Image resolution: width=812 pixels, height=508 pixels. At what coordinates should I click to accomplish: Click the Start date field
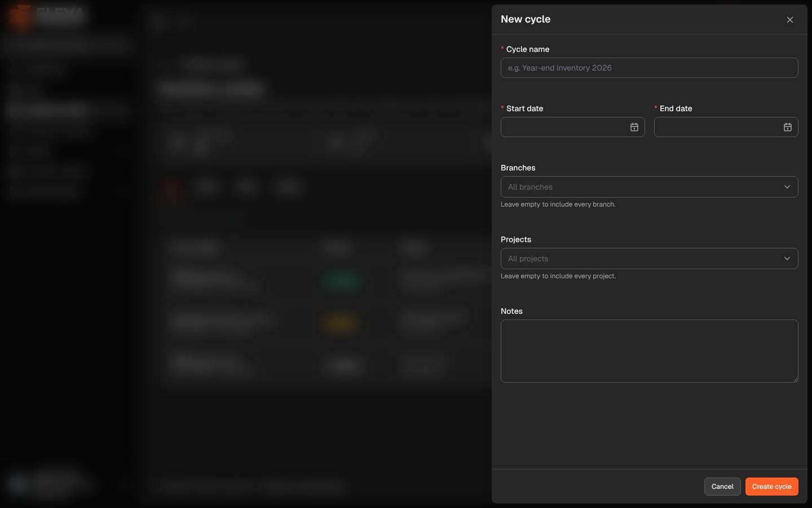click(572, 127)
